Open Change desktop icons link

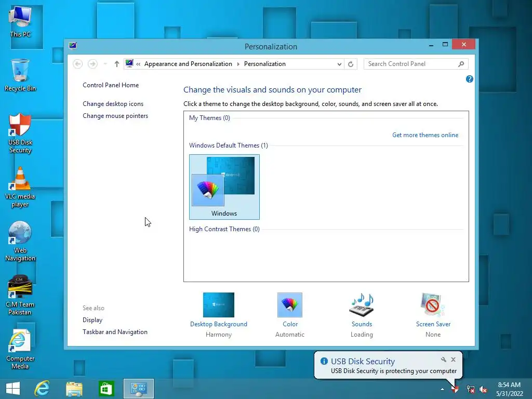click(113, 104)
